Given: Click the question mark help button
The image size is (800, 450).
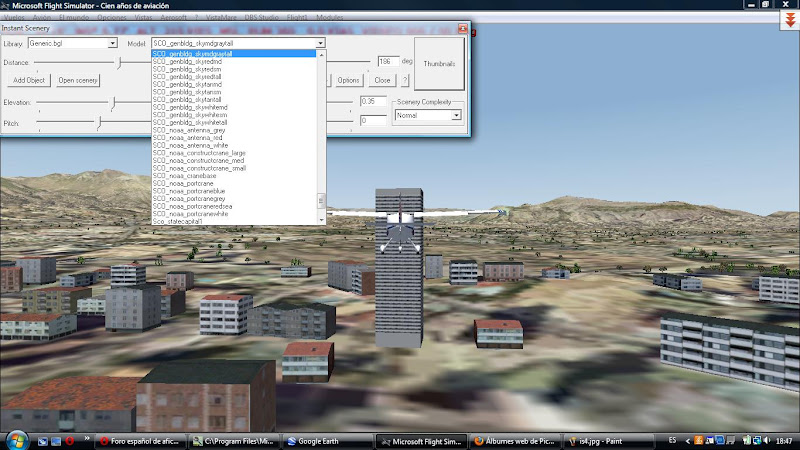Looking at the screenshot, I should (405, 80).
